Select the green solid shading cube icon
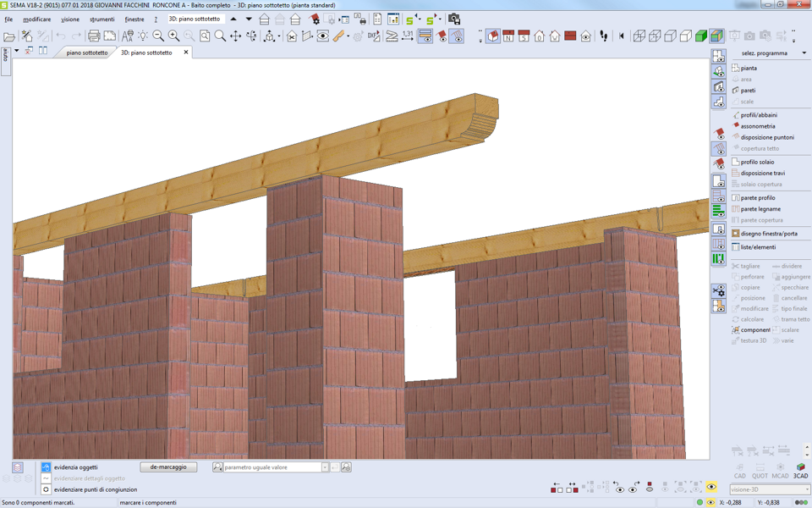Image resolution: width=812 pixels, height=508 pixels. 701,36
